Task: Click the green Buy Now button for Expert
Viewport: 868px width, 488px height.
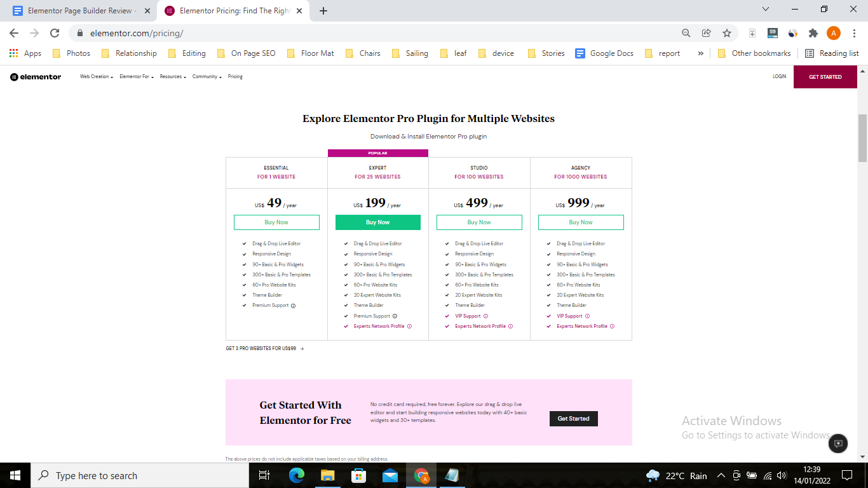Action: tap(378, 222)
